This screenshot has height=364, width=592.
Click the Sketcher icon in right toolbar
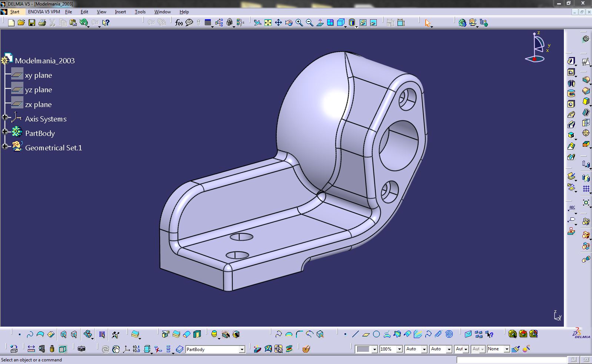(x=585, y=61)
